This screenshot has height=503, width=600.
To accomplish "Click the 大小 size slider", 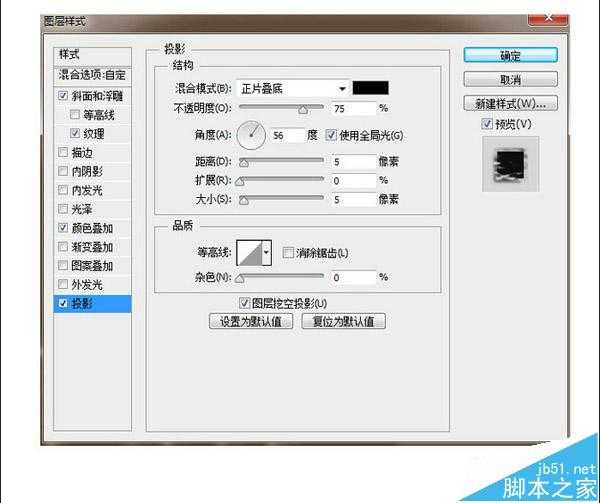I will [281, 199].
